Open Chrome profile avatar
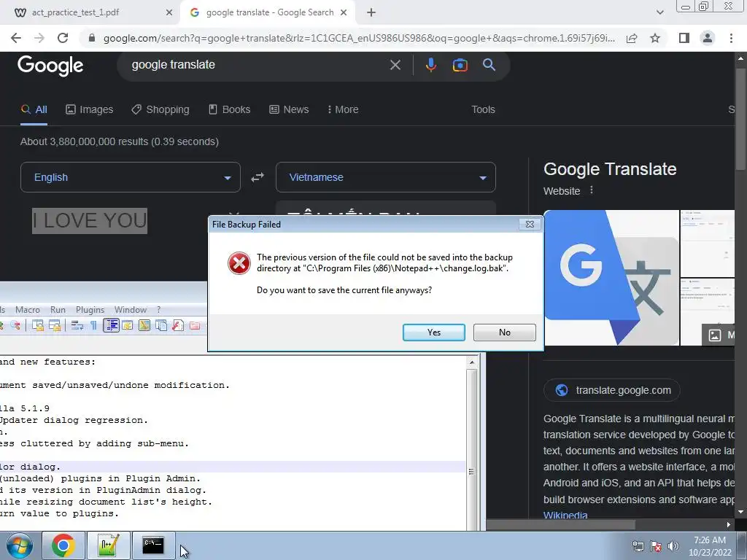 [x=708, y=38]
